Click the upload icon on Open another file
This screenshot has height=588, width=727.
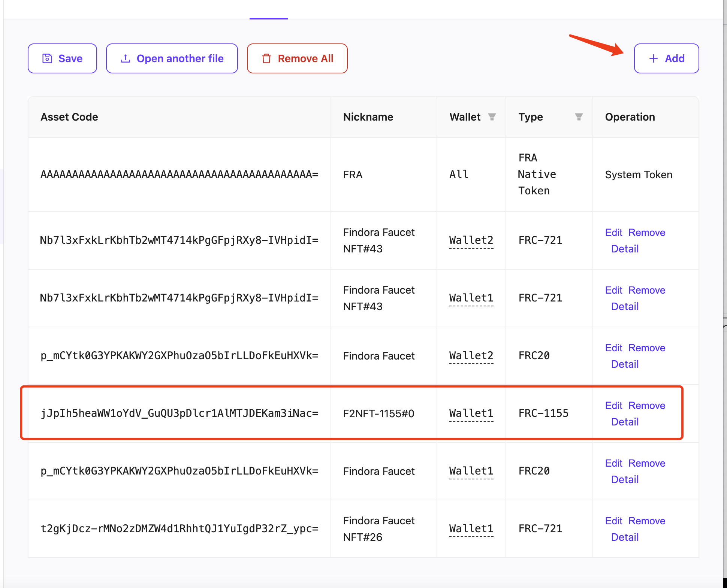(125, 58)
